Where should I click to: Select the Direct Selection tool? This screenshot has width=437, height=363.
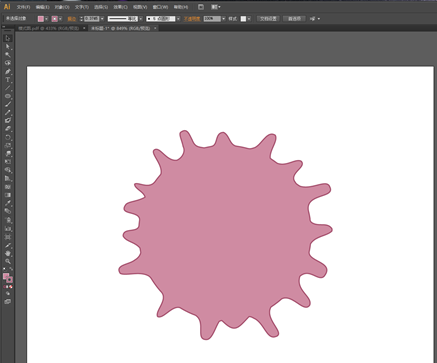click(8, 47)
